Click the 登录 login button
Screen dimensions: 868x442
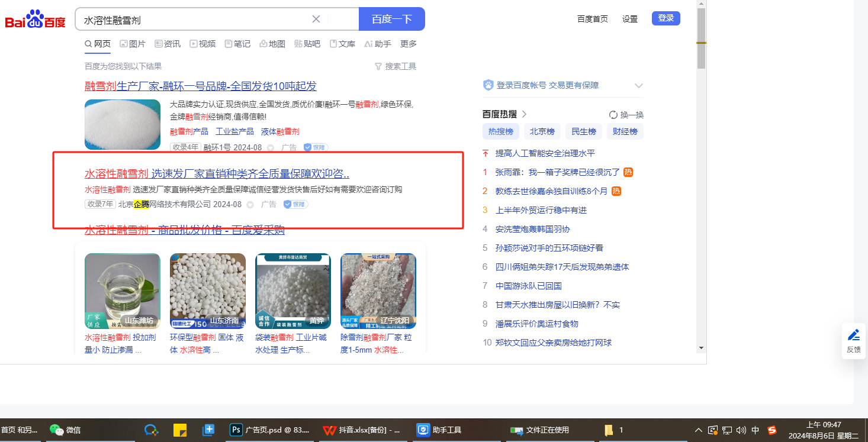coord(666,18)
